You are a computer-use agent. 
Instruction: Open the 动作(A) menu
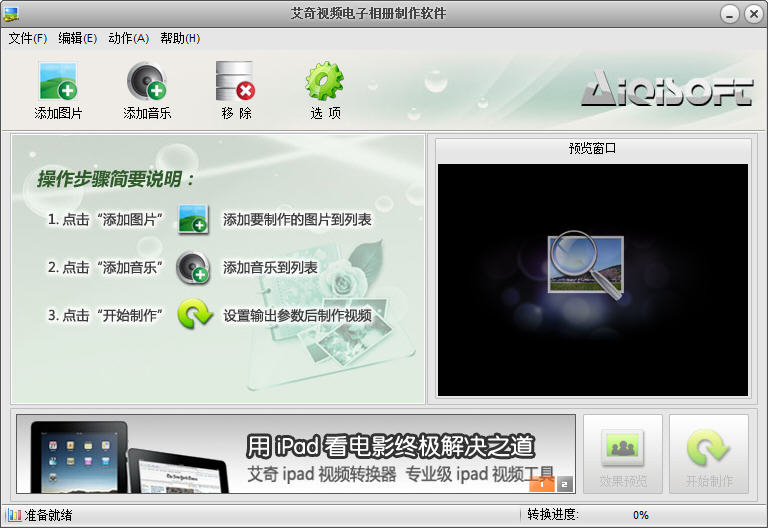pyautogui.click(x=128, y=38)
